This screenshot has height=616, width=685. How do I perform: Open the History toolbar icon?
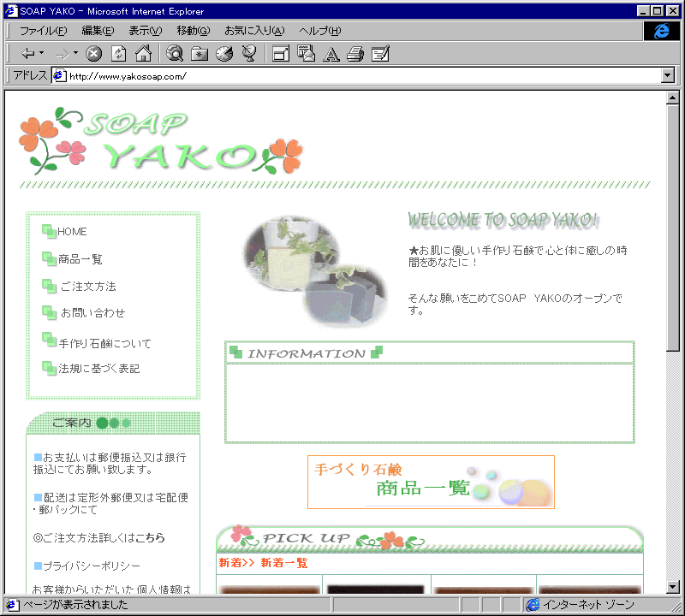224,54
